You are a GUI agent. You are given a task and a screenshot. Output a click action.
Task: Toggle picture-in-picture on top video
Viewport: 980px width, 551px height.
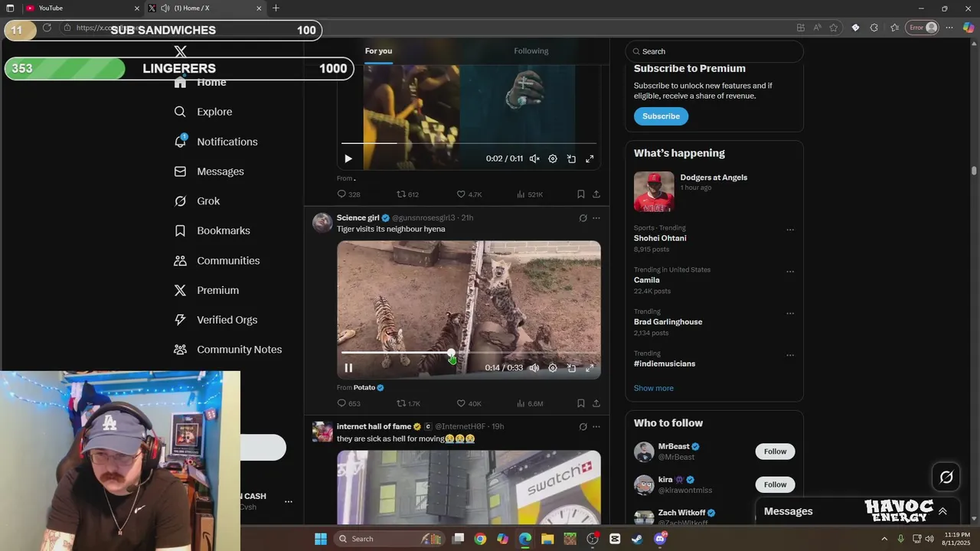[x=571, y=159]
